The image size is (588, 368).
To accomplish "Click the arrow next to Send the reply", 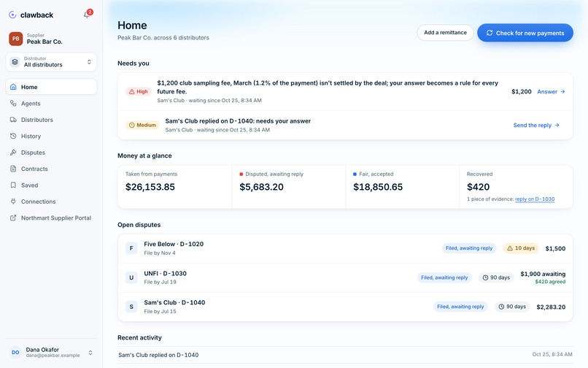I will 557,125.
